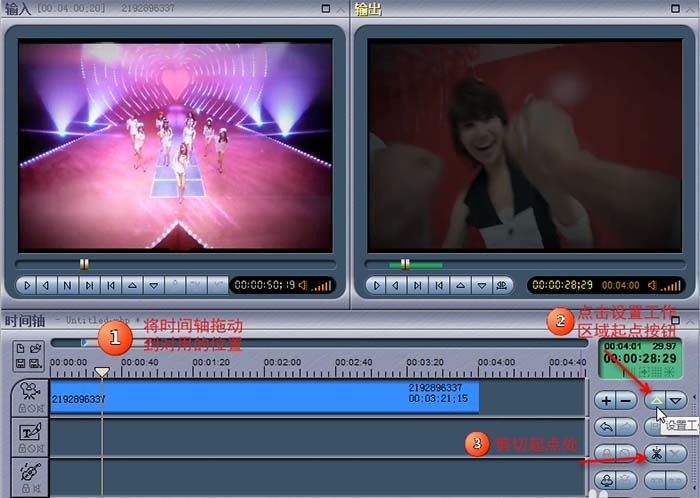
Task: Toggle the lock on the title track
Action: 22,448
